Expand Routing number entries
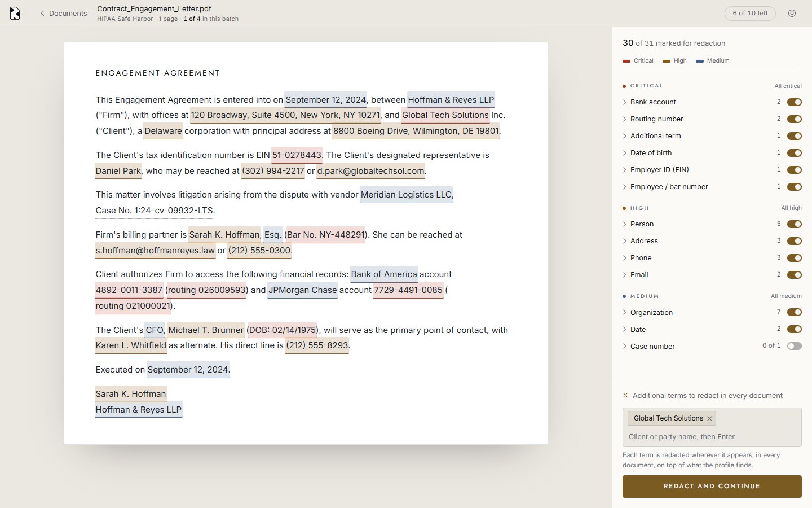 click(625, 119)
